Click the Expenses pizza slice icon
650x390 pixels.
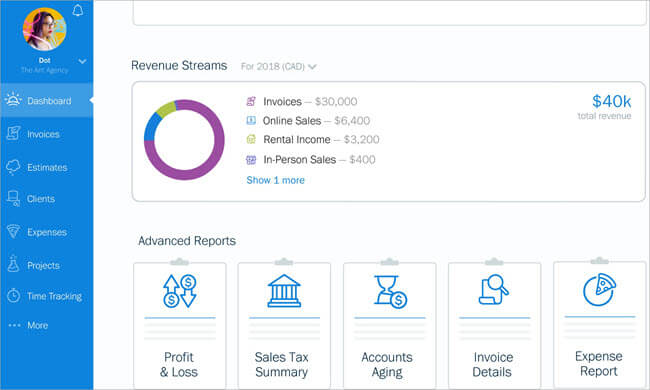(13, 231)
